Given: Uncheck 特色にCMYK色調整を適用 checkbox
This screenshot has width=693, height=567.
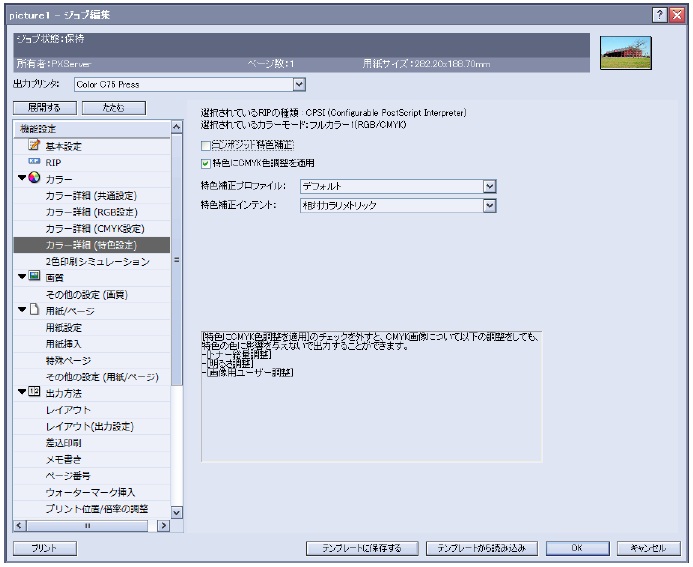Looking at the screenshot, I should (x=206, y=163).
